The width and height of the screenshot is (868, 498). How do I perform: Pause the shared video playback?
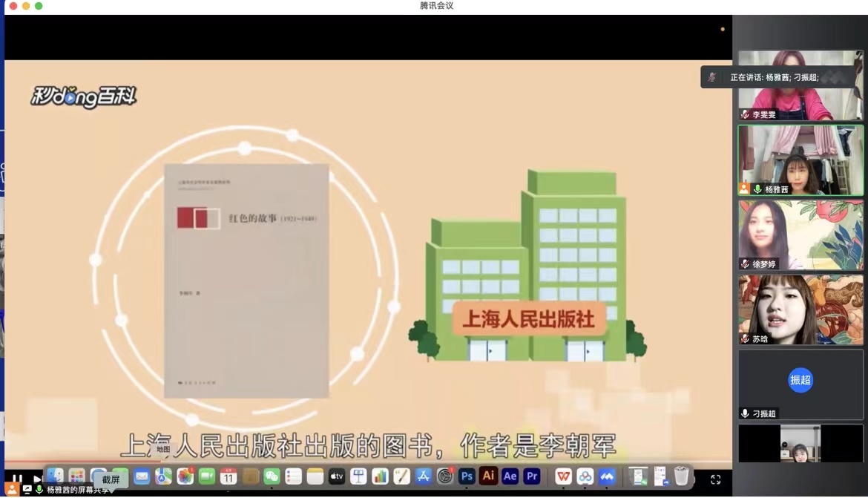[17, 479]
